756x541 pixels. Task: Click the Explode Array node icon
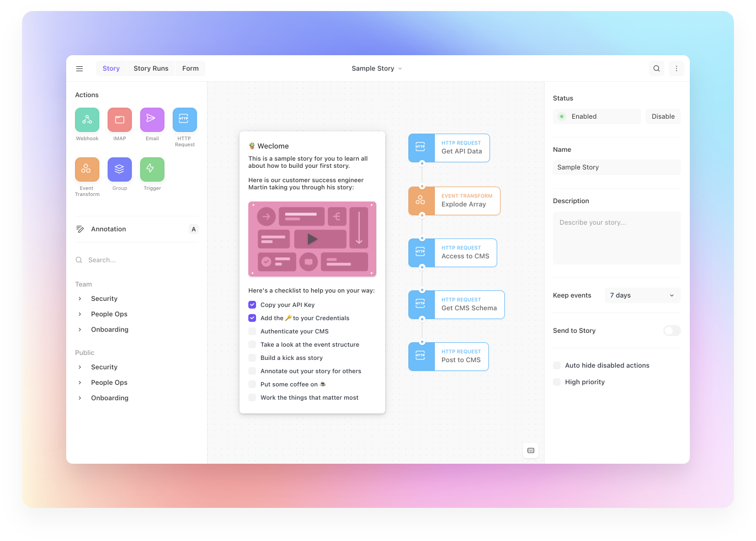coord(421,201)
